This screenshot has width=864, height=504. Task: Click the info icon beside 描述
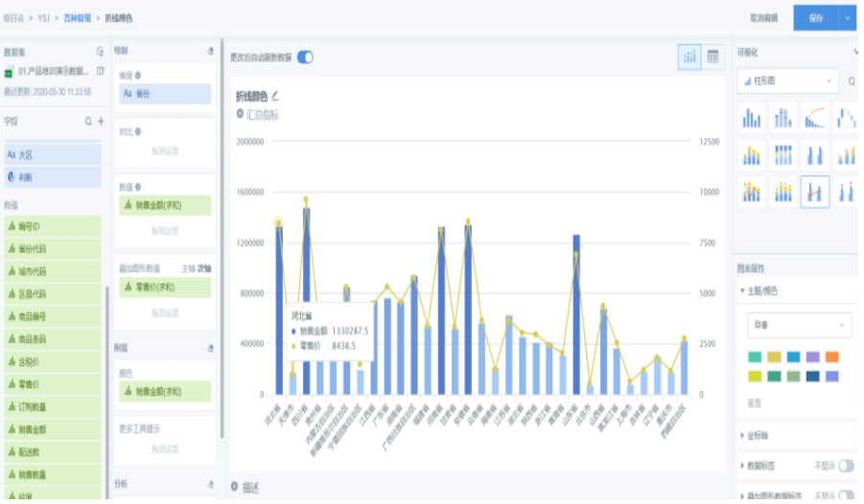(x=234, y=487)
